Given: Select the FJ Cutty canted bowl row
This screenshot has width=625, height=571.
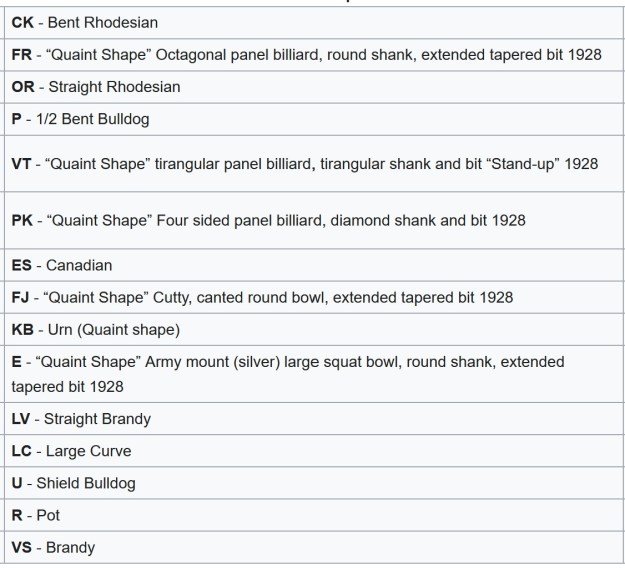Looking at the screenshot, I should 262,297.
